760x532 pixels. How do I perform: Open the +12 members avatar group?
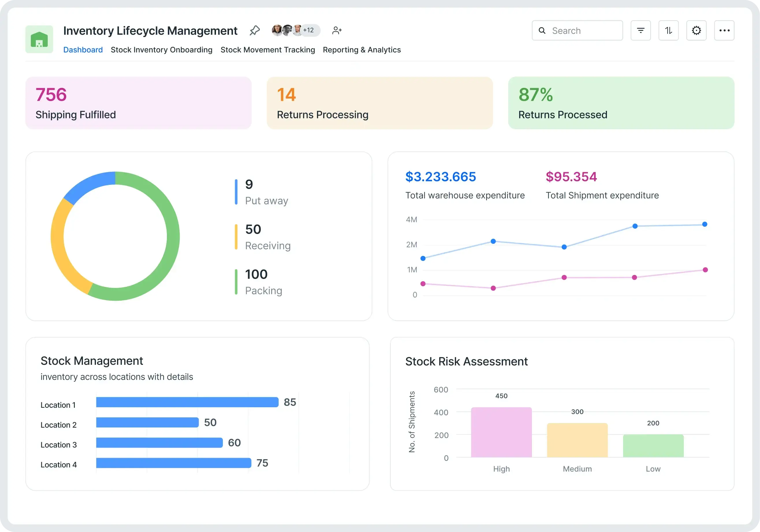tap(308, 30)
